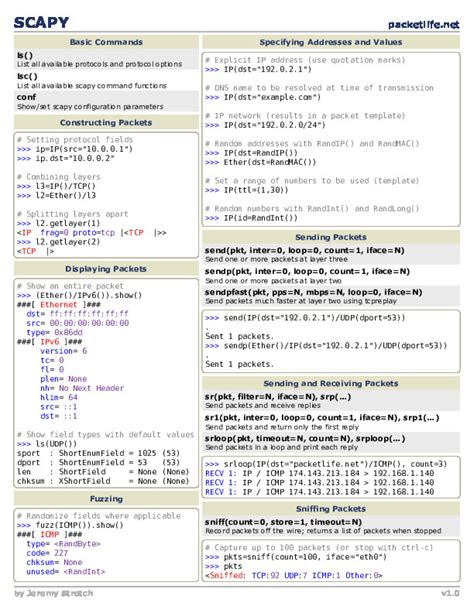Select the sr(pkt, filter=N...) function entry
This screenshot has height=613, width=474.
(331, 401)
